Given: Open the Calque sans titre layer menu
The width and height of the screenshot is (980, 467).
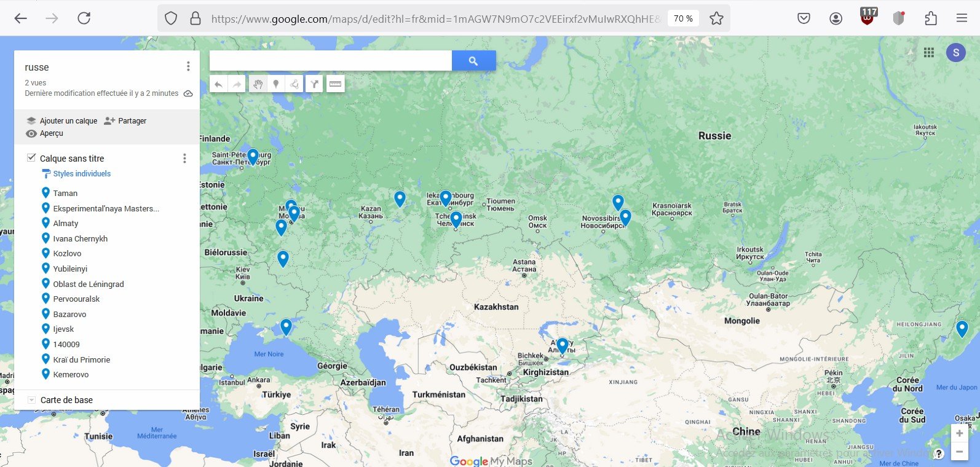Looking at the screenshot, I should tap(184, 159).
